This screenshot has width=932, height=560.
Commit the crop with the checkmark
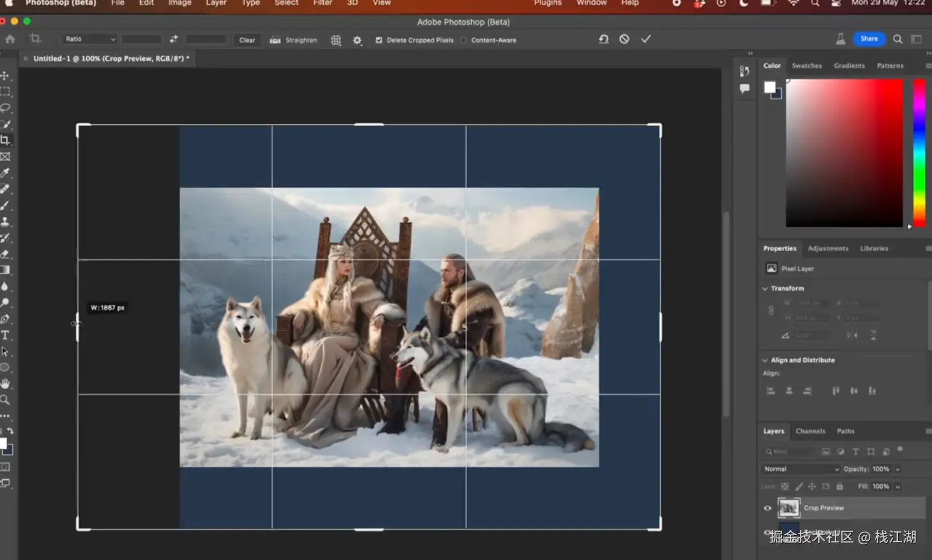pos(646,39)
